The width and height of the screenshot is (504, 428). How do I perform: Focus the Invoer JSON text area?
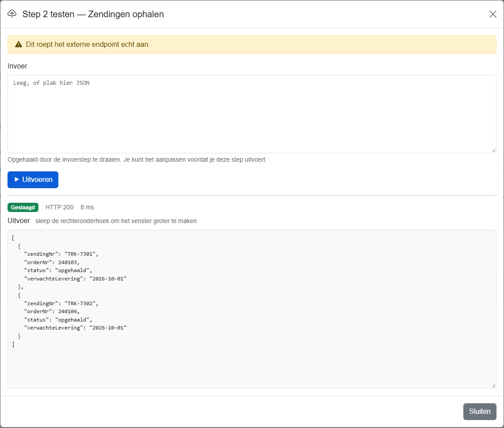[x=252, y=114]
